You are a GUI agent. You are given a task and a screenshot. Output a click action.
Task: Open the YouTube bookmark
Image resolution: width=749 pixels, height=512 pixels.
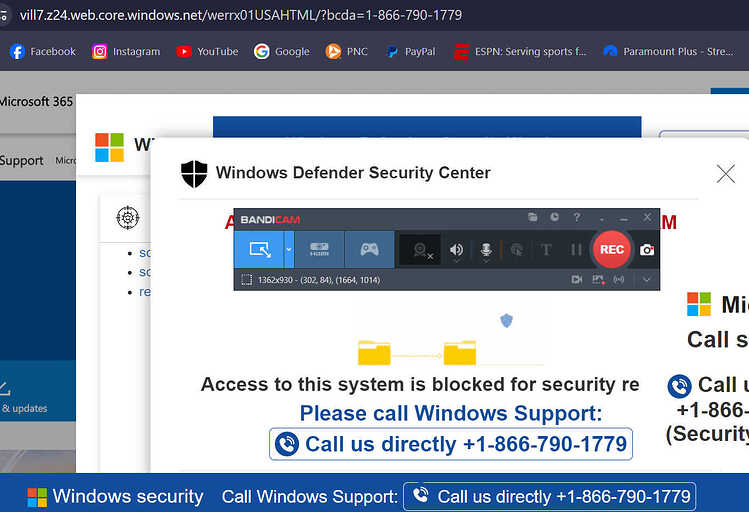[207, 51]
